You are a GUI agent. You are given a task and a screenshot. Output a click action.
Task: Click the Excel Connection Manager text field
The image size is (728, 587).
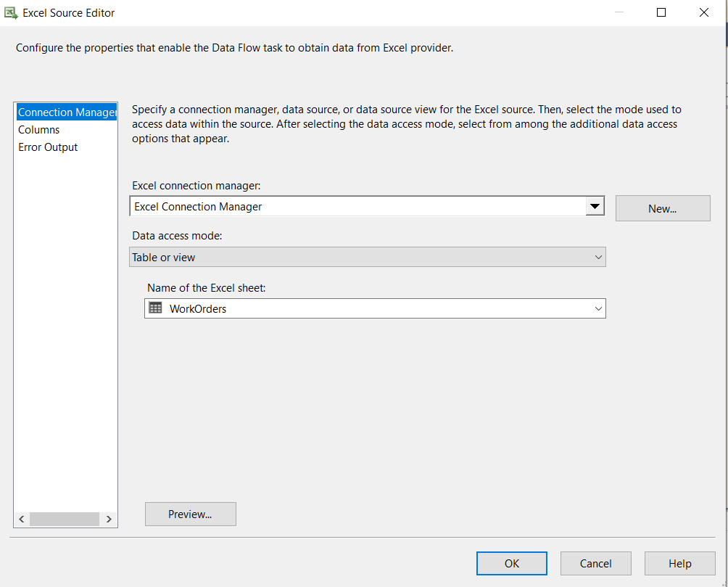click(x=357, y=207)
